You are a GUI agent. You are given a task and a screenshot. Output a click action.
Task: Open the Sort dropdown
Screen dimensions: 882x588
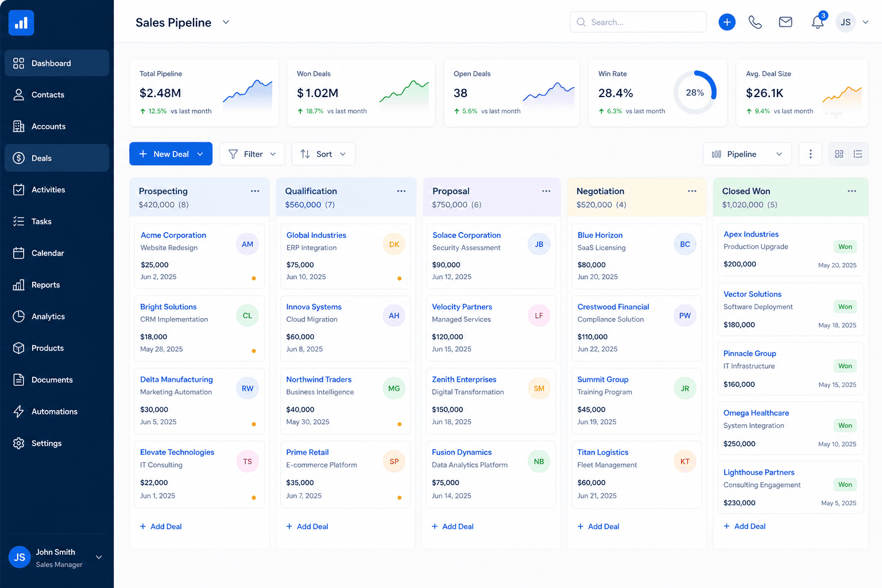click(323, 154)
